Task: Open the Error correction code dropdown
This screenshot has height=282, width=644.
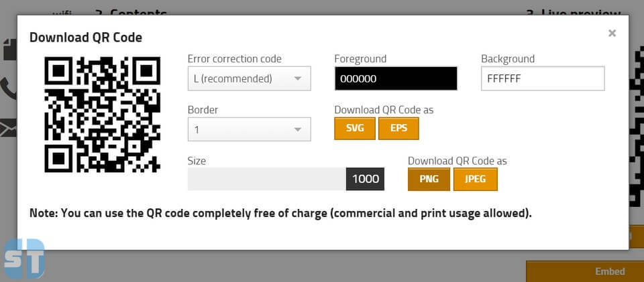Action: pyautogui.click(x=249, y=78)
